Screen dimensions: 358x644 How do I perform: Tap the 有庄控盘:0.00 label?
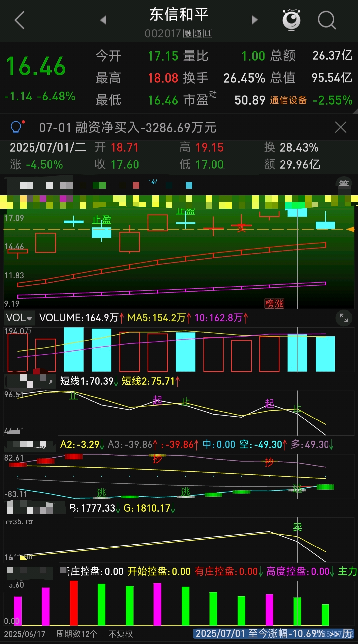[x=229, y=571]
